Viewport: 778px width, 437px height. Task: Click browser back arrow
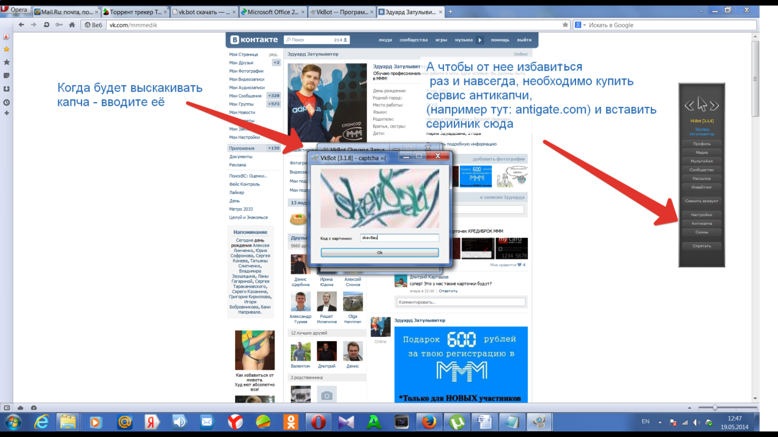(21, 25)
